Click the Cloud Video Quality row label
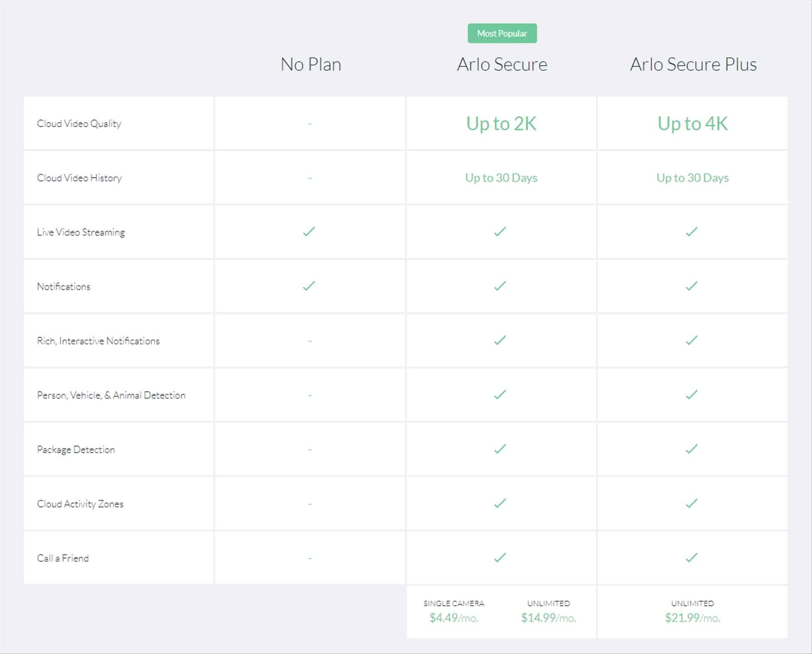The image size is (812, 654). pos(79,124)
